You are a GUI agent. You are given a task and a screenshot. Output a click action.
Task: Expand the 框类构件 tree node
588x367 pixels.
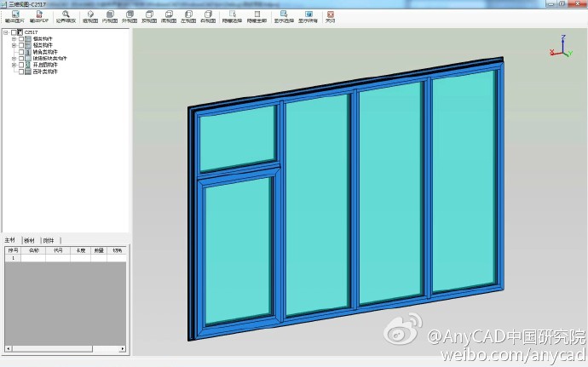[x=14, y=39]
